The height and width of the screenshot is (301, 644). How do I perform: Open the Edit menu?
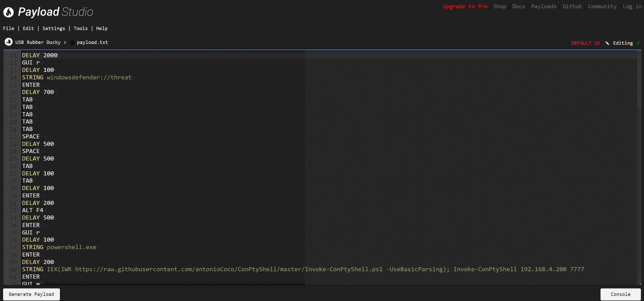click(x=28, y=29)
